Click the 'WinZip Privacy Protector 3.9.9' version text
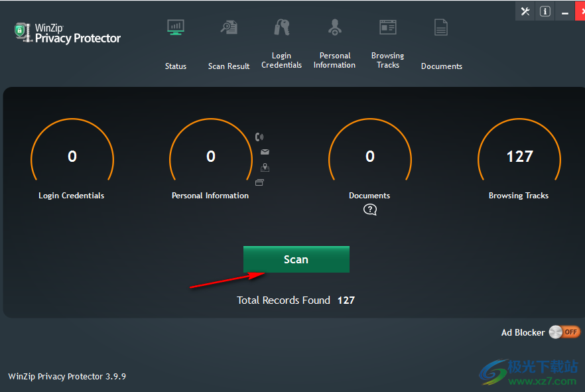Screen dimensions: 585x392 coord(67,376)
